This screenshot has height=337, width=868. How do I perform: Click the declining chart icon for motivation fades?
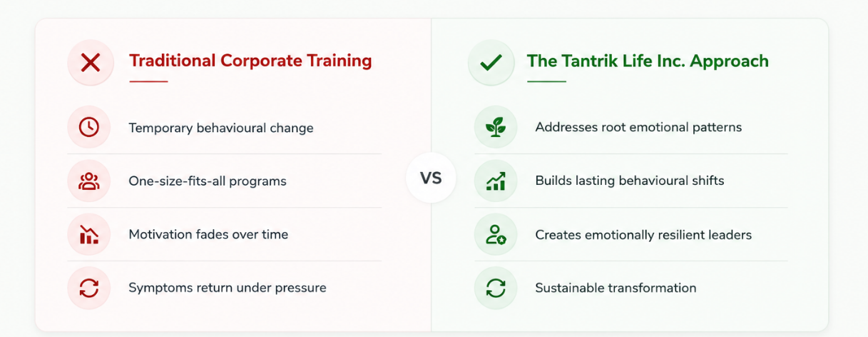pos(89,234)
